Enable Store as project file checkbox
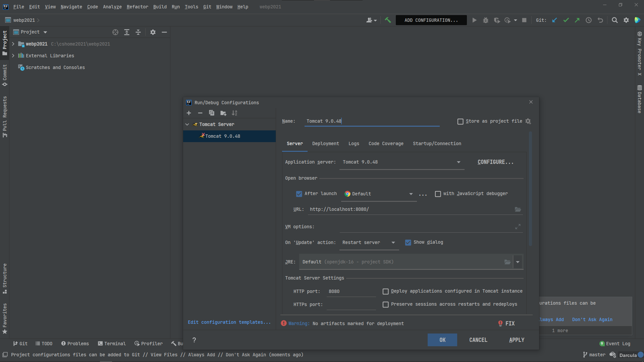Image resolution: width=644 pixels, height=362 pixels. pos(461,121)
